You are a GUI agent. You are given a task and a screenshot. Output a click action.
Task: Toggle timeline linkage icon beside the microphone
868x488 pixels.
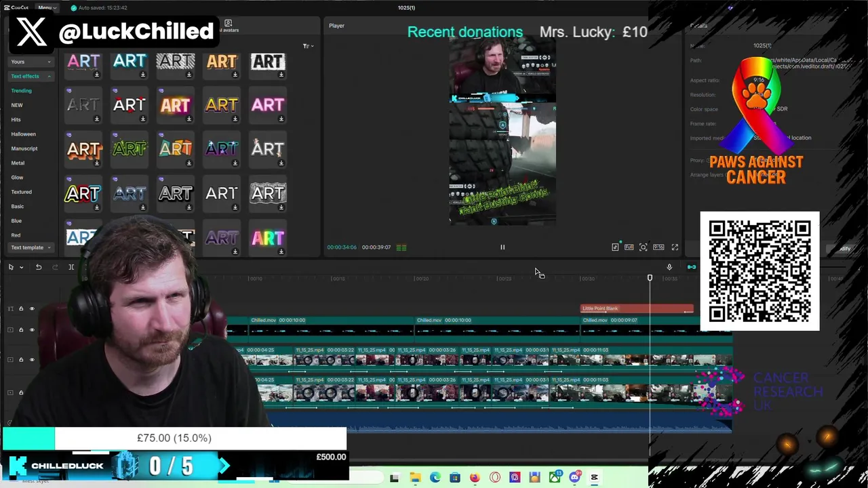(691, 267)
